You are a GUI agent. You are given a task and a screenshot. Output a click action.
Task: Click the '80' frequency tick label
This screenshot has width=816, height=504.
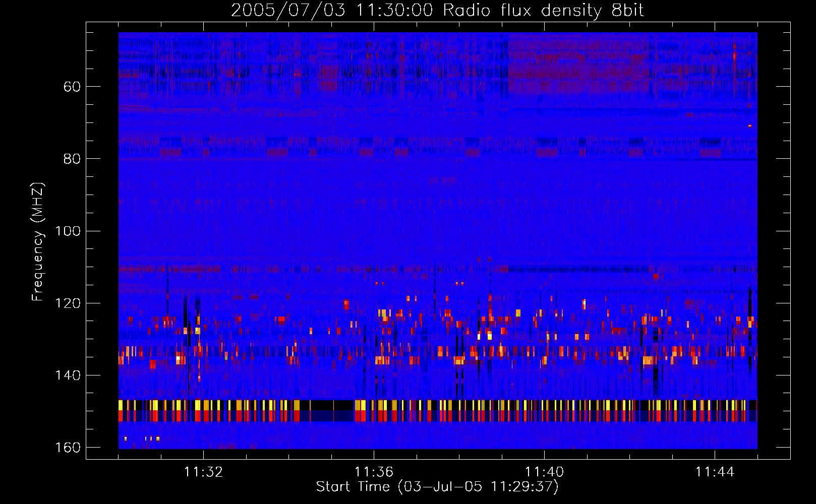[x=72, y=159]
